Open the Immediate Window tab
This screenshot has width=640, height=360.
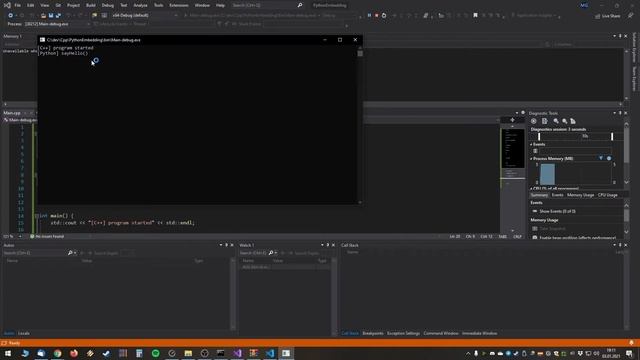point(480,333)
